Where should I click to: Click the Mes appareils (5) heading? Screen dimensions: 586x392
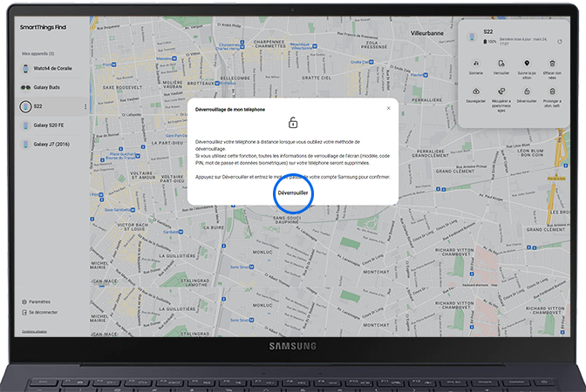pos(37,54)
